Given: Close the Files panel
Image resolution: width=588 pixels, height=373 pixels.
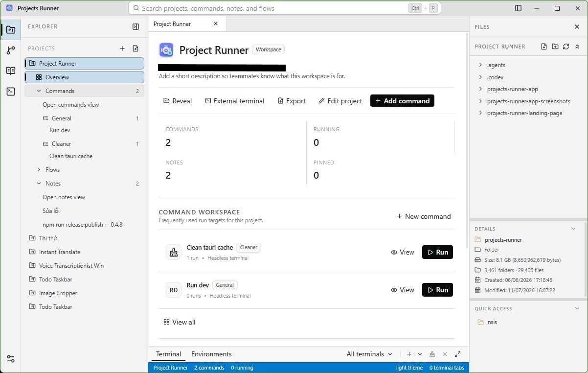Looking at the screenshot, I should (577, 27).
